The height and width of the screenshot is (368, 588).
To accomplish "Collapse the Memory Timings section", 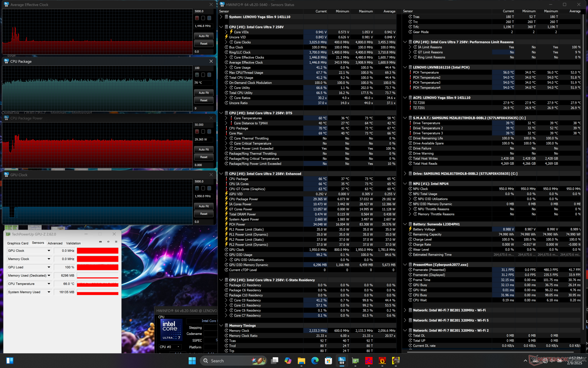I will tap(221, 326).
